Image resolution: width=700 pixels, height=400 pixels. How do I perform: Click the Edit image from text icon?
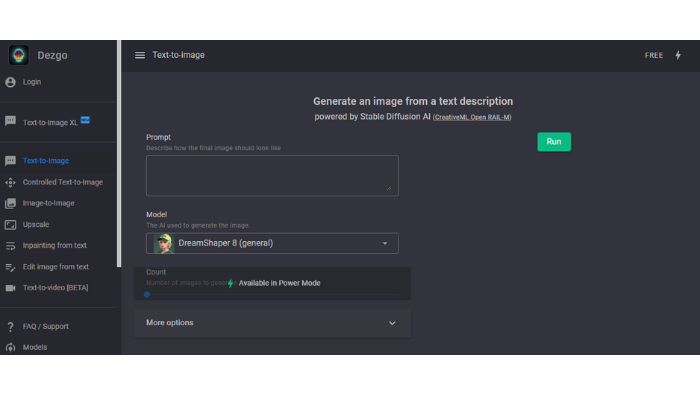(x=10, y=267)
